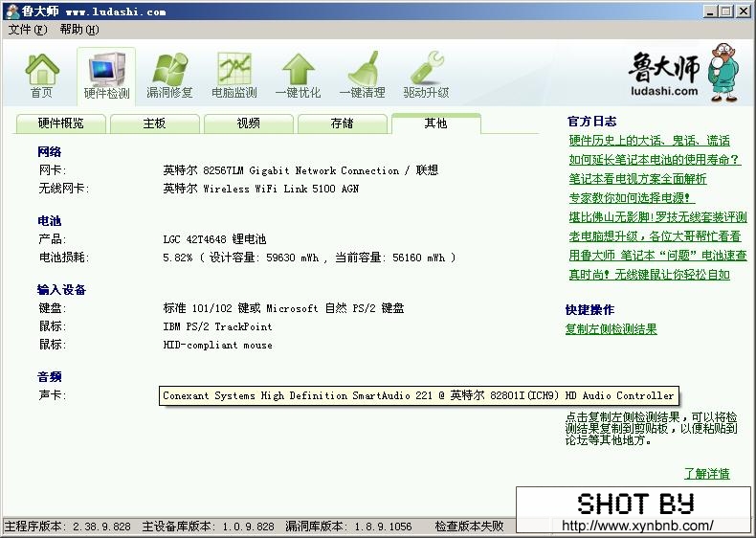Click the 官方日志 heading

point(591,122)
